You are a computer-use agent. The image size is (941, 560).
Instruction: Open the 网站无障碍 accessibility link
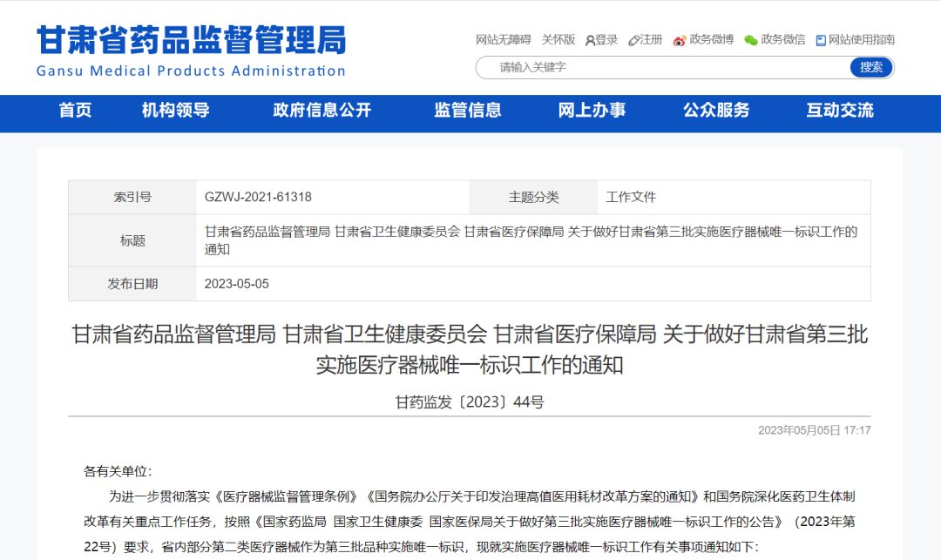pyautogui.click(x=503, y=39)
